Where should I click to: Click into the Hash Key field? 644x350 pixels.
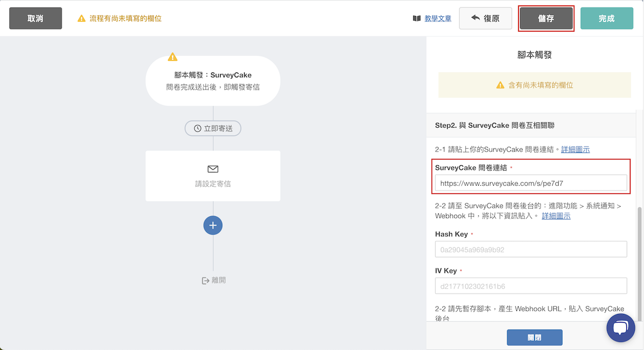click(x=531, y=250)
